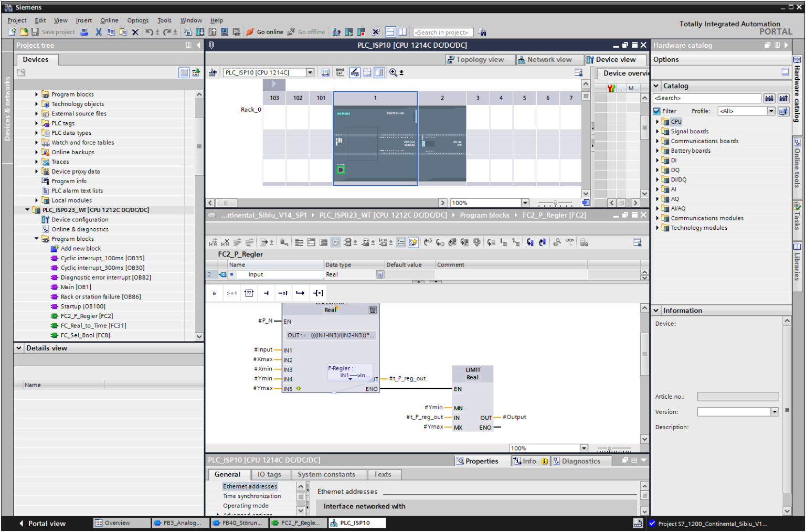Screen dimensions: 806x532
Task: Open the Online menu
Action: coord(109,20)
